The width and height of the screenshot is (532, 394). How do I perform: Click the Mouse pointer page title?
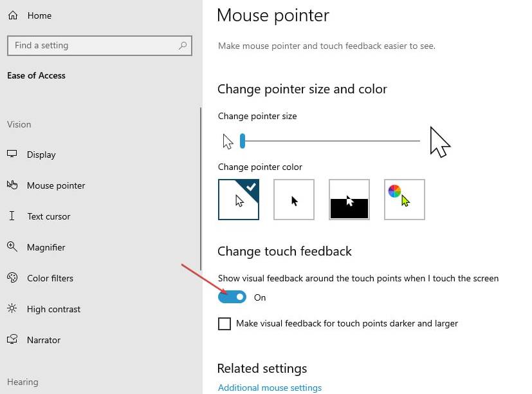click(273, 15)
